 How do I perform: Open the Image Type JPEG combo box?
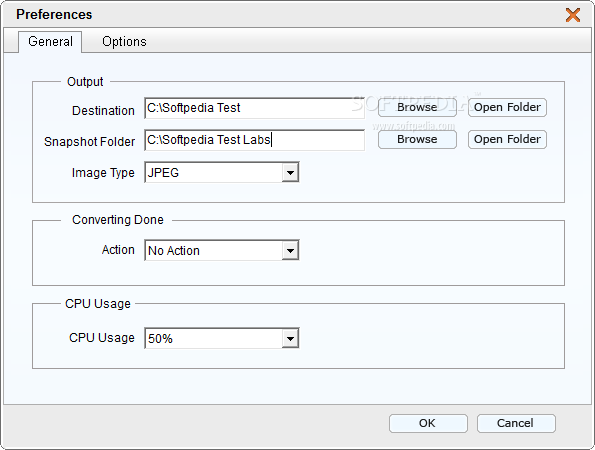(222, 172)
